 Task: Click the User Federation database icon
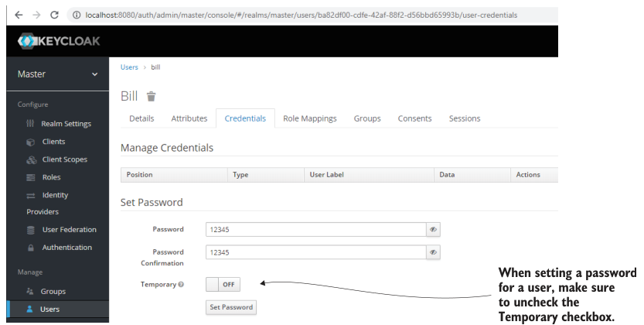(31, 230)
